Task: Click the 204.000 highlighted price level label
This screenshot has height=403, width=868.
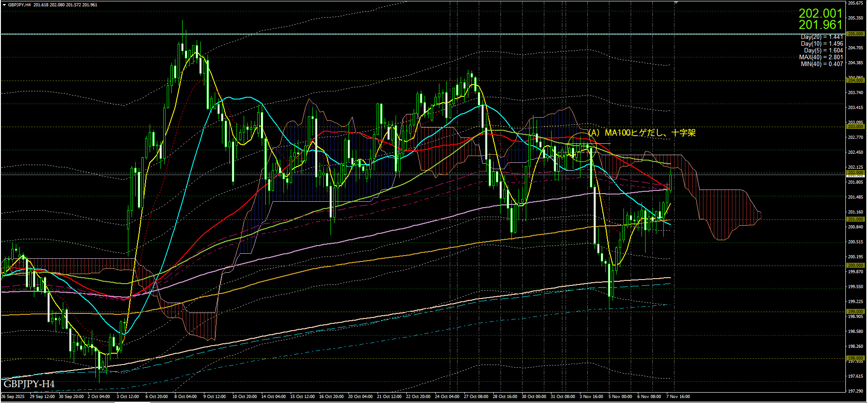Action: pos(855,81)
